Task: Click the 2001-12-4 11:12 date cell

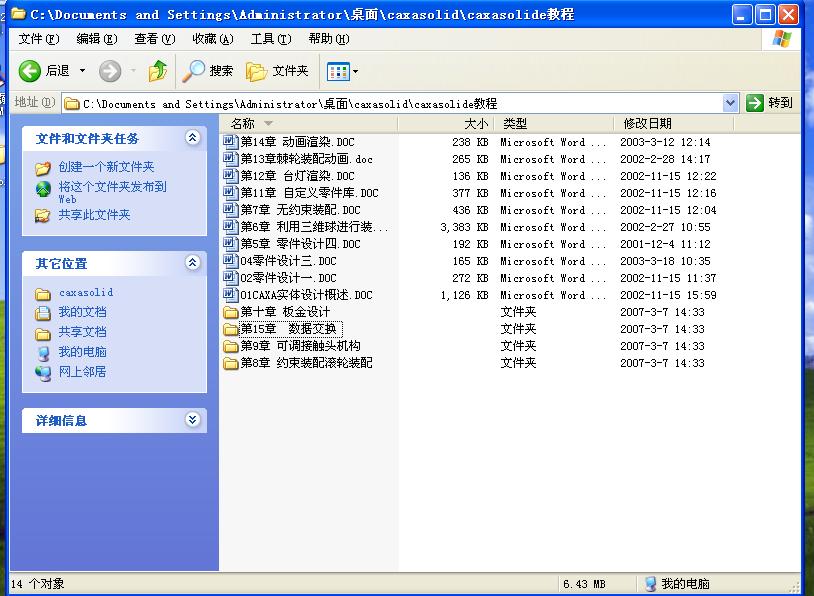Action: click(665, 244)
